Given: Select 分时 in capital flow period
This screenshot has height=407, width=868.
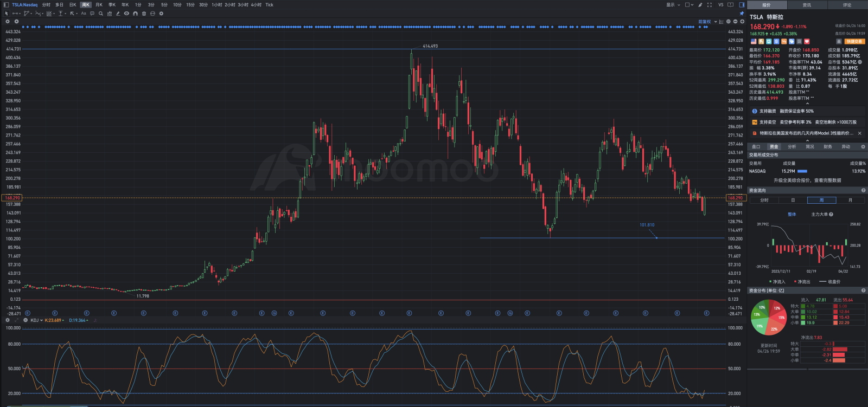Looking at the screenshot, I should [x=764, y=201].
